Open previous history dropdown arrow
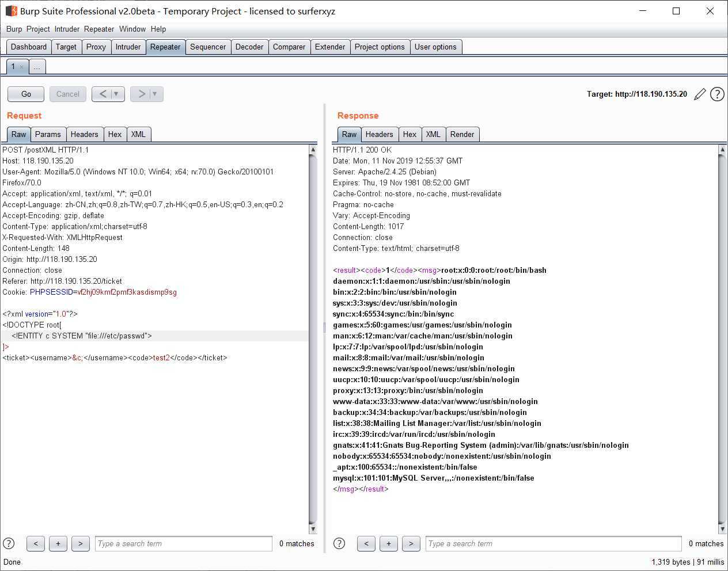 [x=116, y=94]
